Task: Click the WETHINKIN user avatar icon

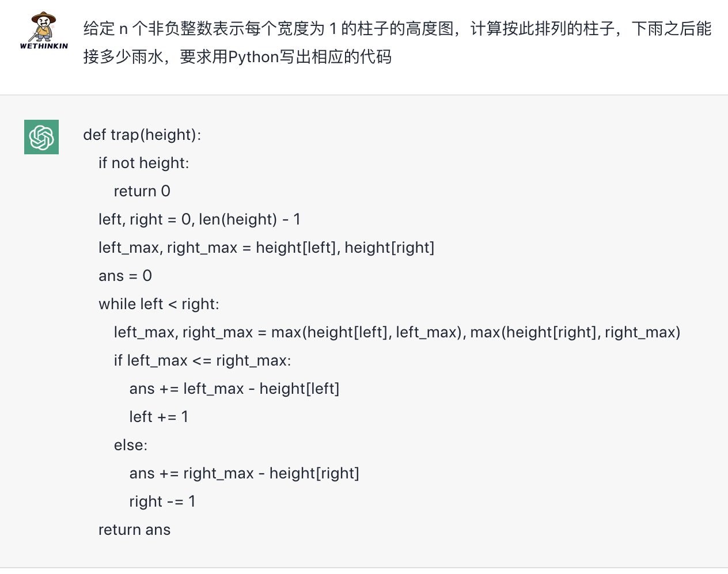Action: point(44,31)
